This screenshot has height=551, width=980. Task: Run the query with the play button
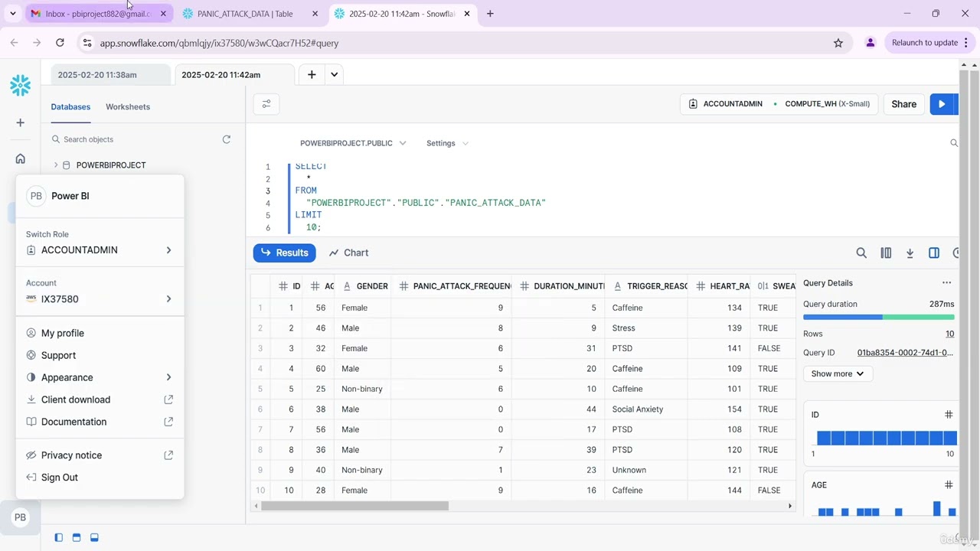click(942, 104)
